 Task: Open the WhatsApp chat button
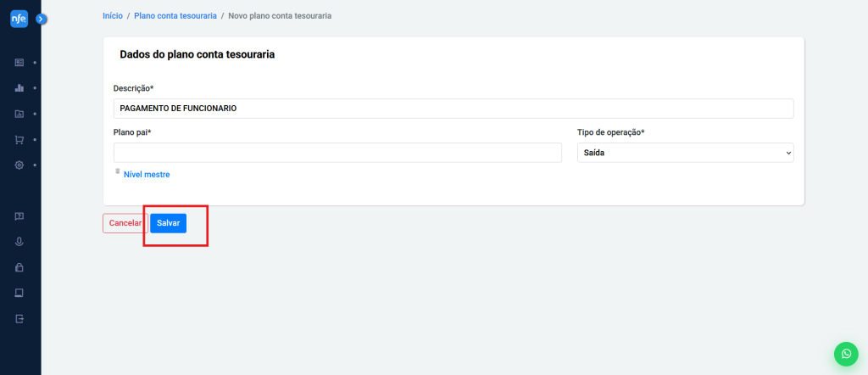[846, 354]
